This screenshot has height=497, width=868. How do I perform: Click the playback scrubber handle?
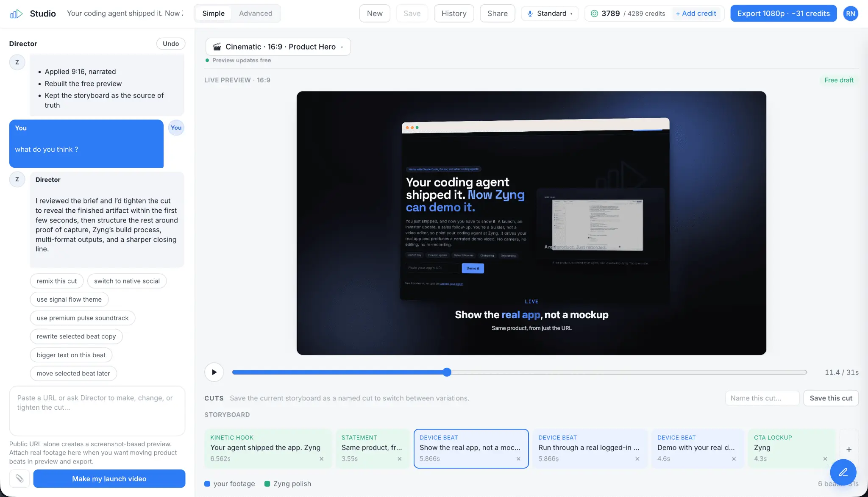[x=447, y=372]
